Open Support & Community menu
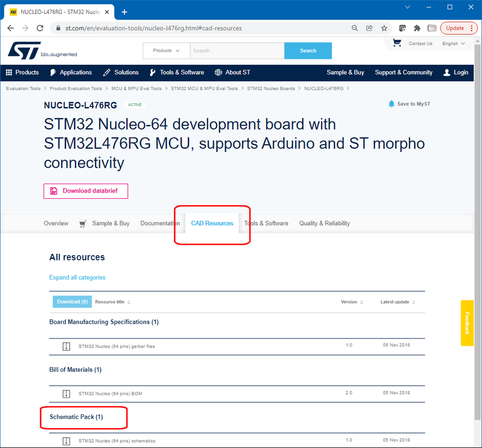Screen dimensions: 482x448 coord(404,72)
